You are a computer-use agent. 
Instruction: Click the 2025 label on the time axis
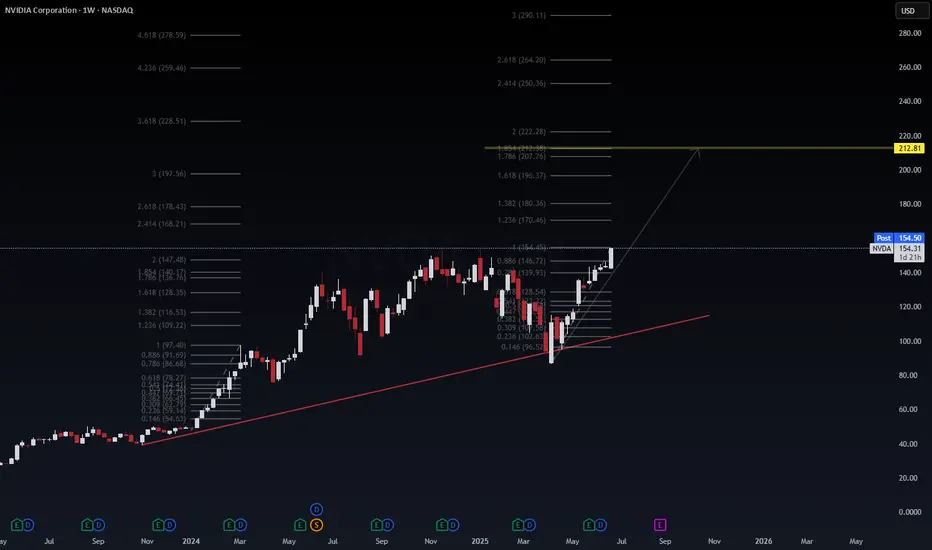(480, 541)
